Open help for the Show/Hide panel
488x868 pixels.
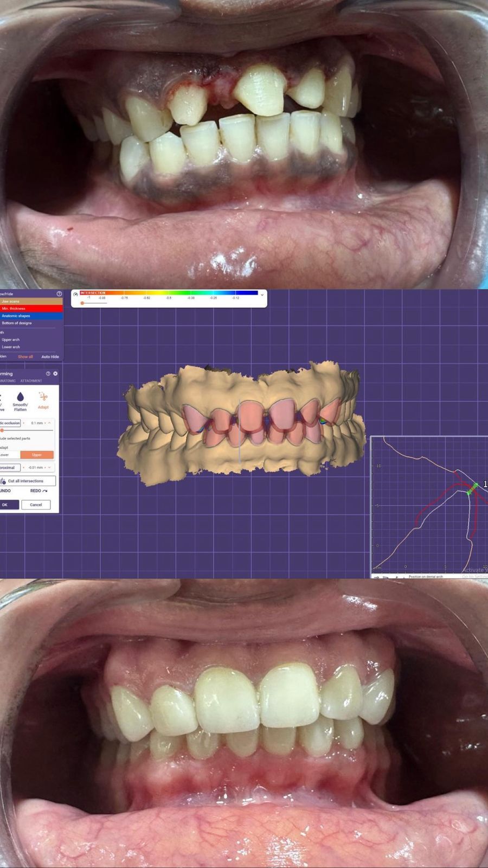[59, 294]
